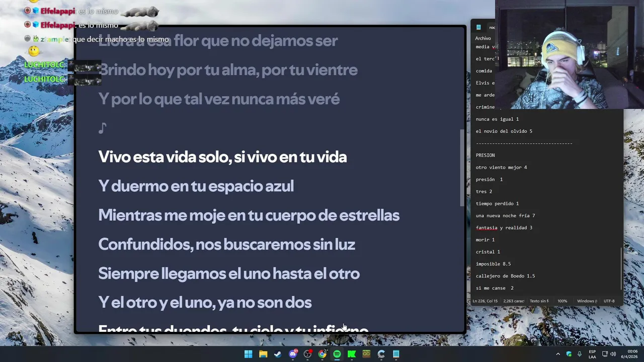Open the green Kick app taskbar icon
Viewport: 644px width, 362px height.
point(352,354)
